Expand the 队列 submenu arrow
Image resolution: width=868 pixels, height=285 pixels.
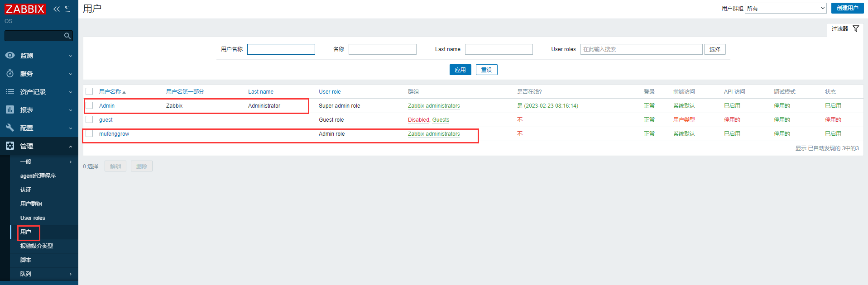click(x=71, y=274)
